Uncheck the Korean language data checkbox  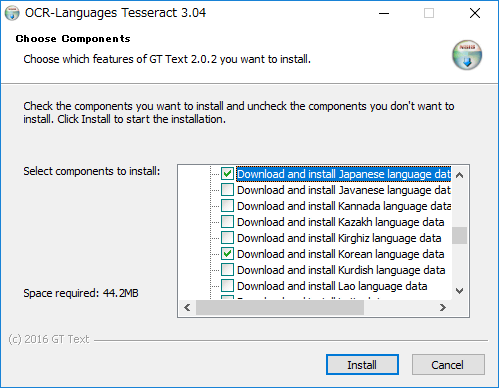coord(227,254)
